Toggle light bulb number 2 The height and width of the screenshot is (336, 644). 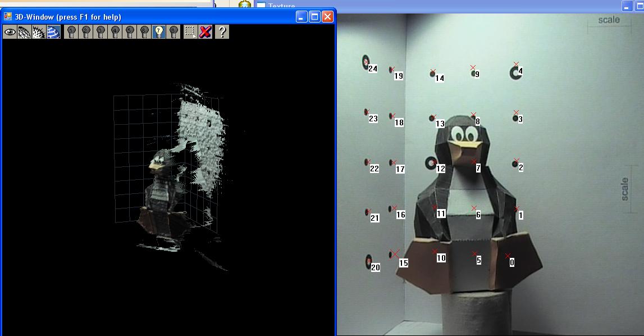click(86, 31)
